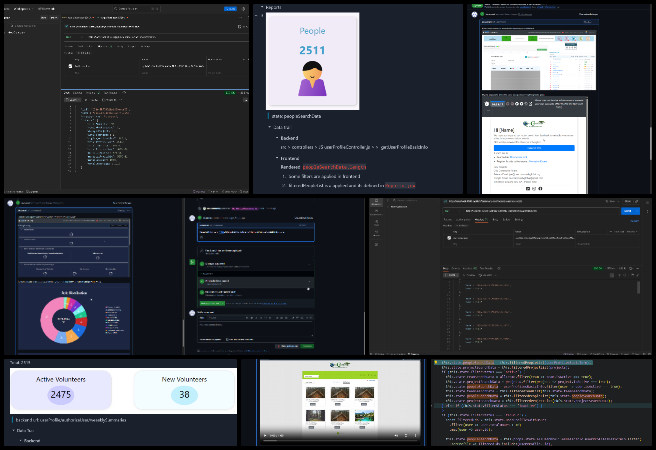Collapse the Data Trail section below the volunteer cards
This screenshot has width=656, height=450.
point(12,429)
